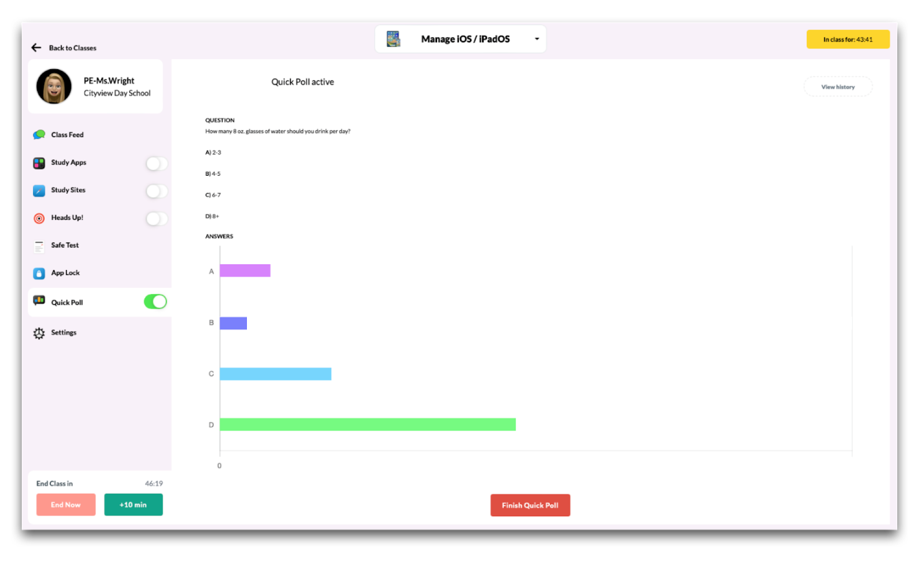Screen dimensions: 924x571
Task: Click the Class Feed chat bubble icon
Action: (39, 135)
